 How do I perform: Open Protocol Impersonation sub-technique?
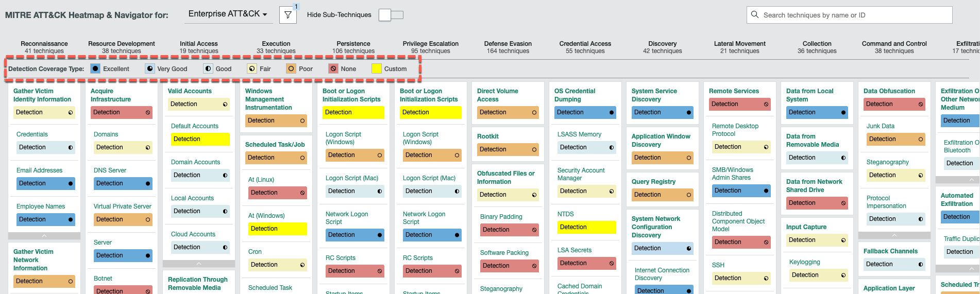pos(886,202)
